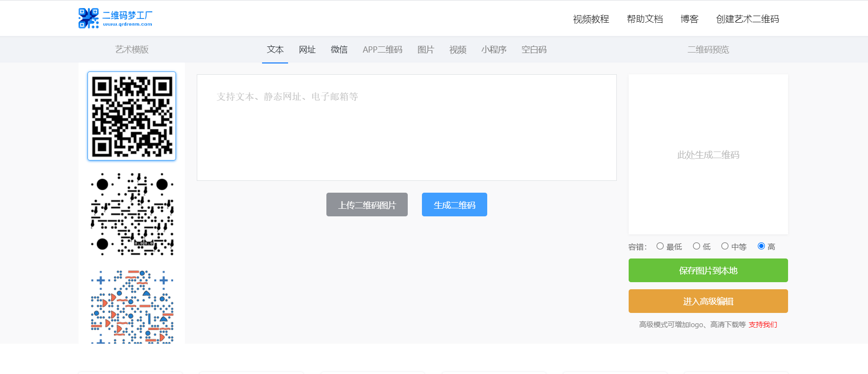Open 帮助文档 link
The height and width of the screenshot is (374, 868).
click(x=645, y=19)
